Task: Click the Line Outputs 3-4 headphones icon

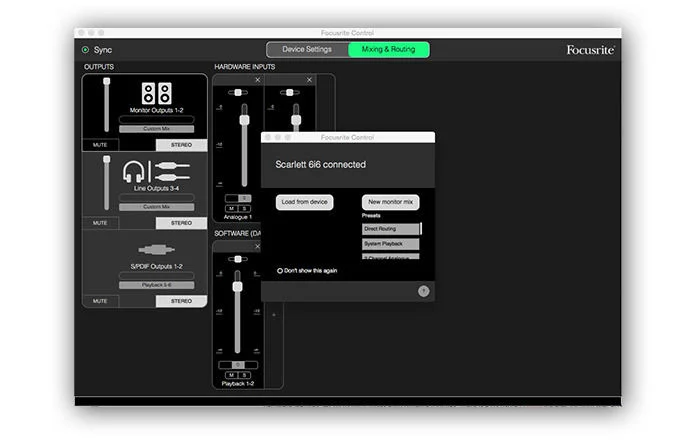Action: (135, 172)
